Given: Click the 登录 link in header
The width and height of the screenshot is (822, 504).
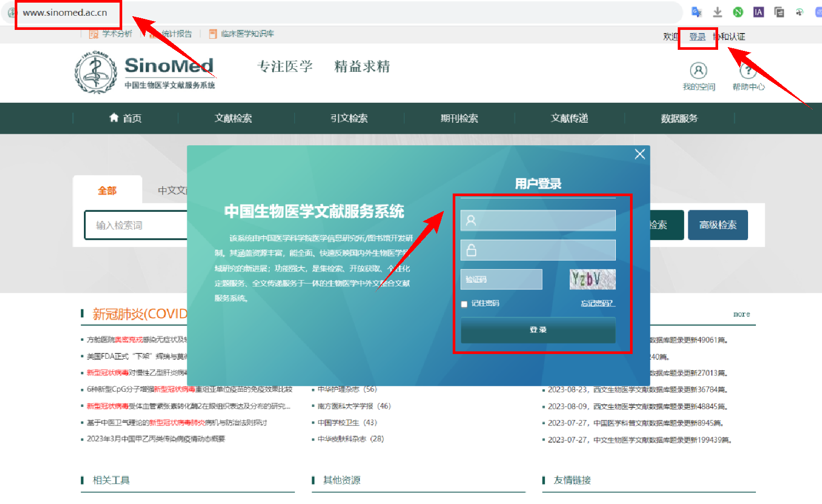Looking at the screenshot, I should 697,37.
